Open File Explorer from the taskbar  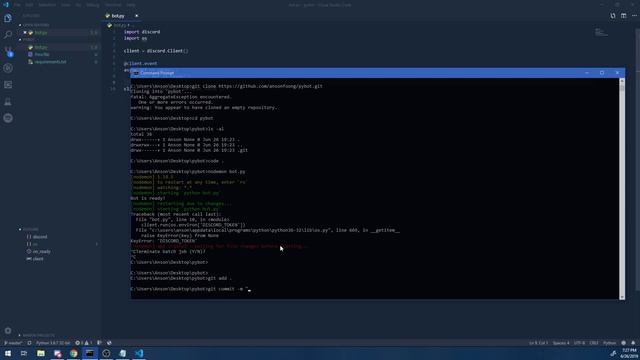[x=41, y=353]
